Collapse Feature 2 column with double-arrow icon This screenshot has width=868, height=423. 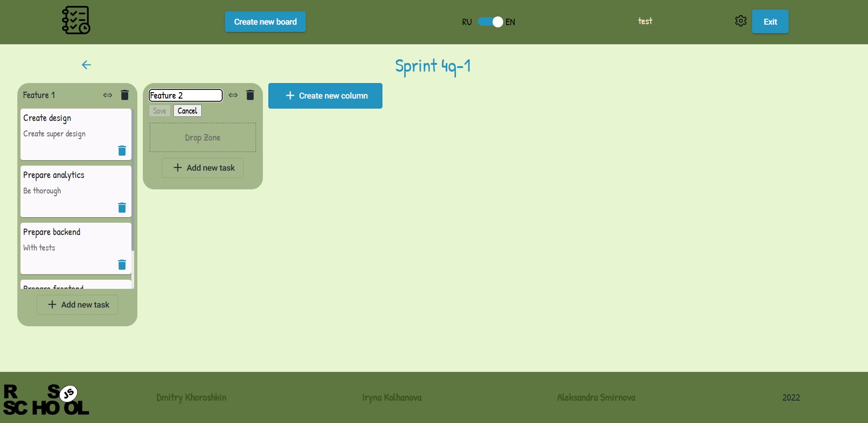coord(233,95)
